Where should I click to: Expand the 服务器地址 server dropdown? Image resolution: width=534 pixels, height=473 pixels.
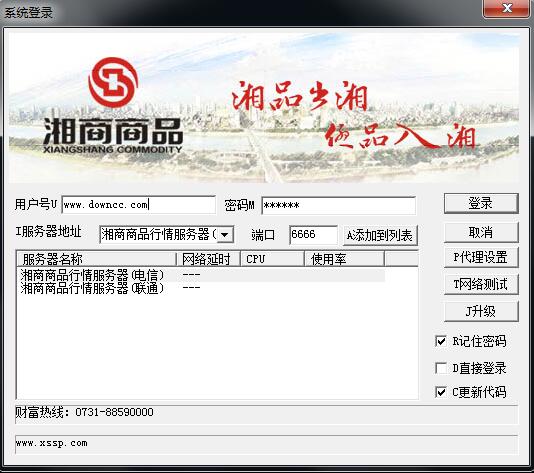point(225,235)
